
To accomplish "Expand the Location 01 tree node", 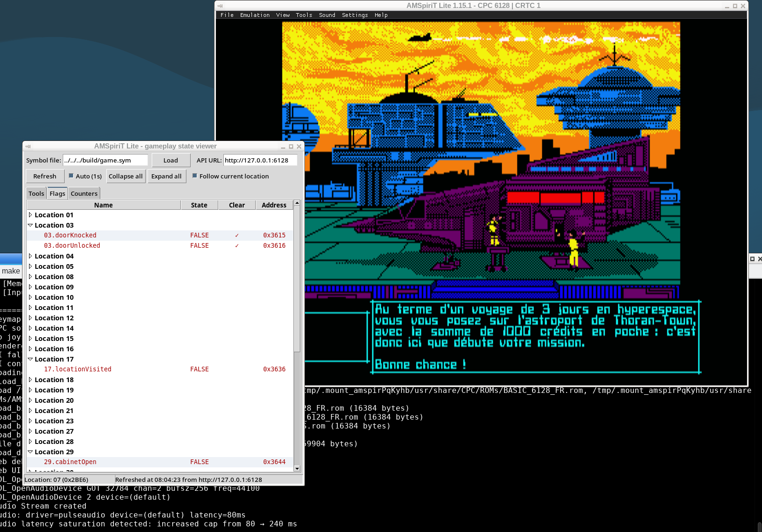I will pyautogui.click(x=30, y=215).
